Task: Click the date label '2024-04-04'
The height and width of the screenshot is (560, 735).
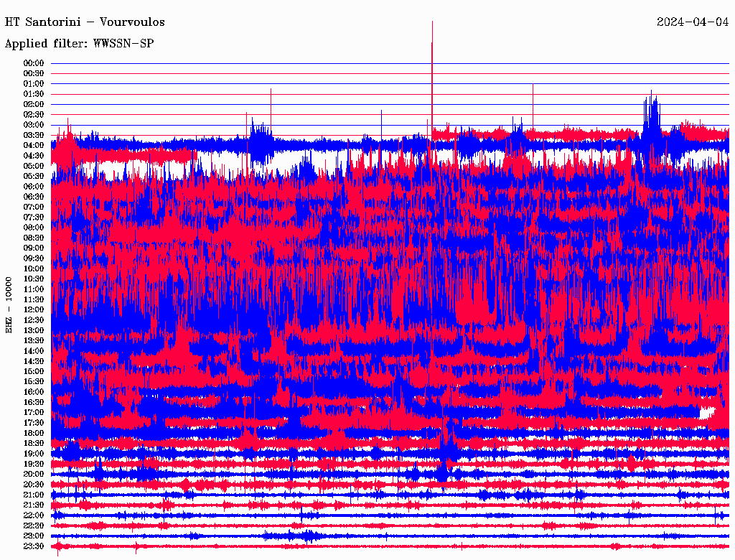Action: [693, 22]
